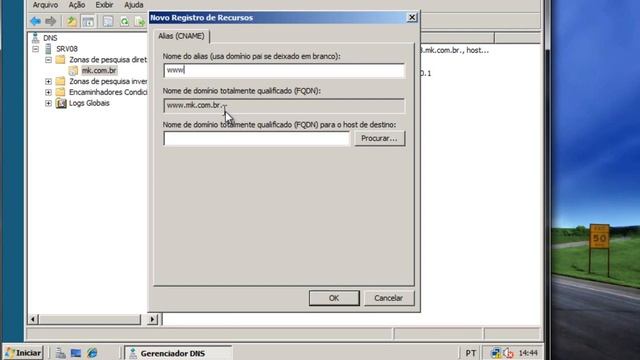The image size is (640, 360).
Task: Click the Logs Globais book icon
Action: 61,103
